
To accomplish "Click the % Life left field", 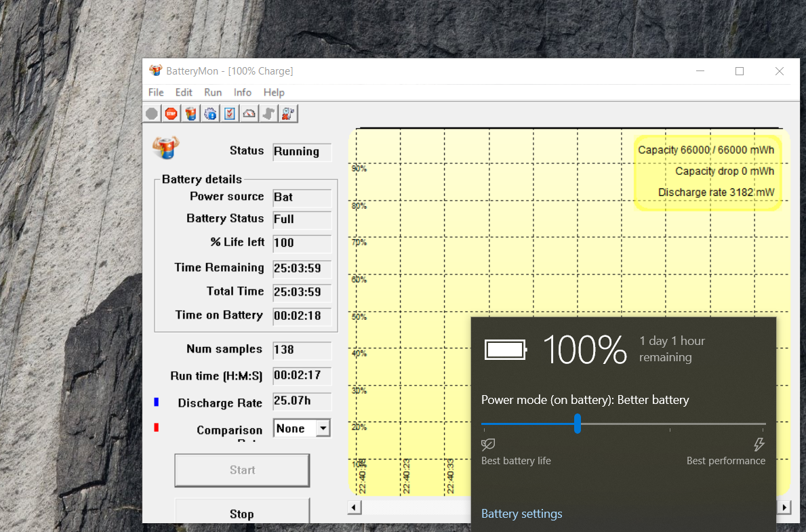I will tap(302, 243).
